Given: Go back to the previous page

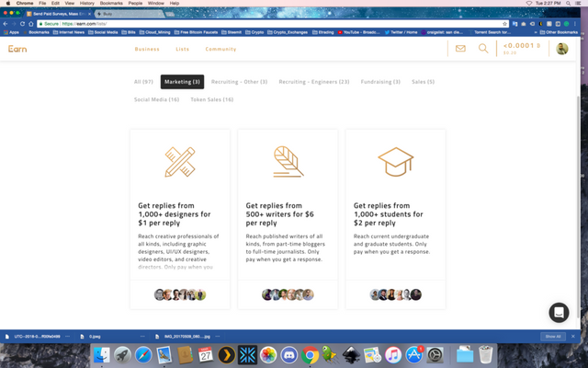Looking at the screenshot, I should (6, 24).
